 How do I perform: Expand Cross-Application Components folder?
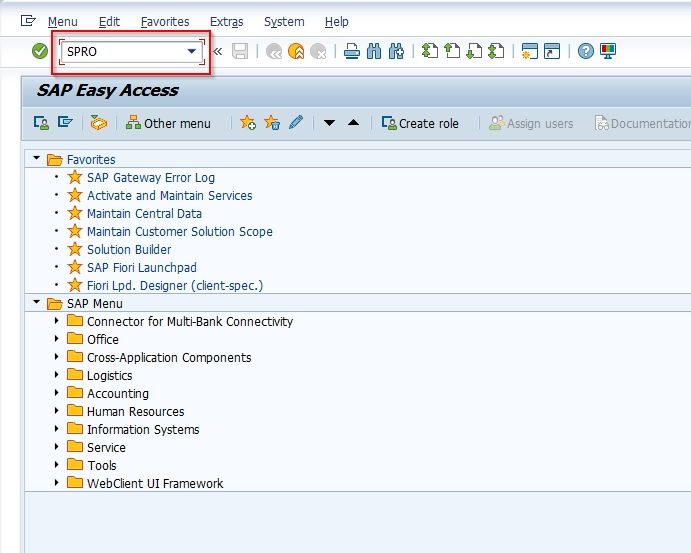tap(56, 357)
